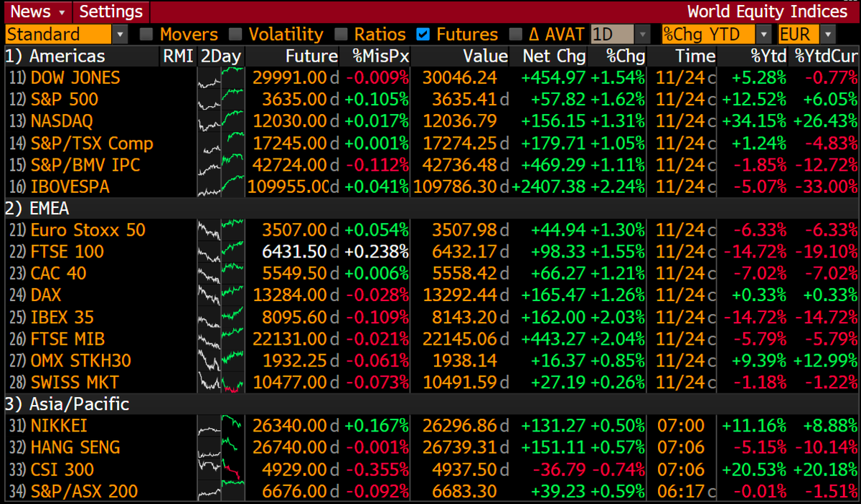Enable the Movers checkbox
861x504 pixels.
click(x=146, y=34)
